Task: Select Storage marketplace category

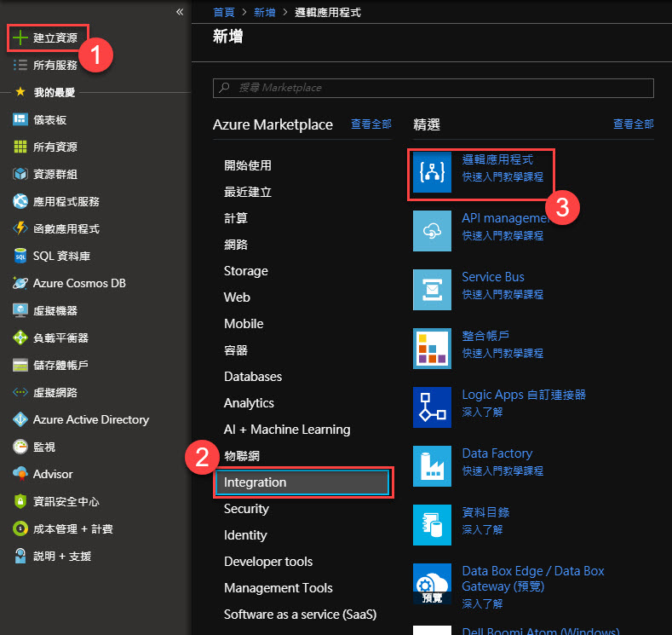Action: pos(245,271)
